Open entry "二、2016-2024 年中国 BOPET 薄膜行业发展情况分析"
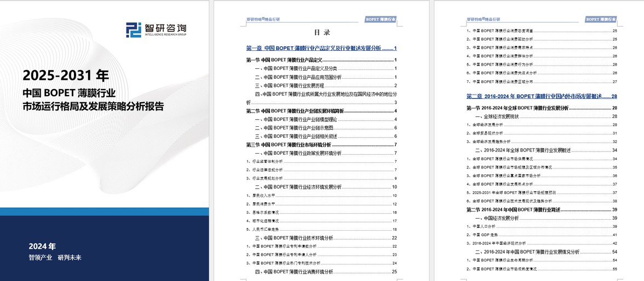Image resolution: width=644 pixels, height=281 pixels. [x=547, y=252]
